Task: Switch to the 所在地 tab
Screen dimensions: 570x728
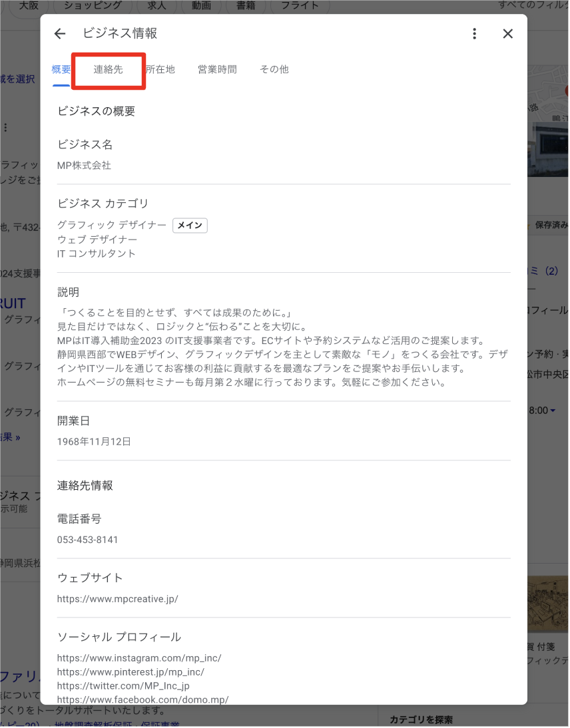Action: [x=160, y=69]
